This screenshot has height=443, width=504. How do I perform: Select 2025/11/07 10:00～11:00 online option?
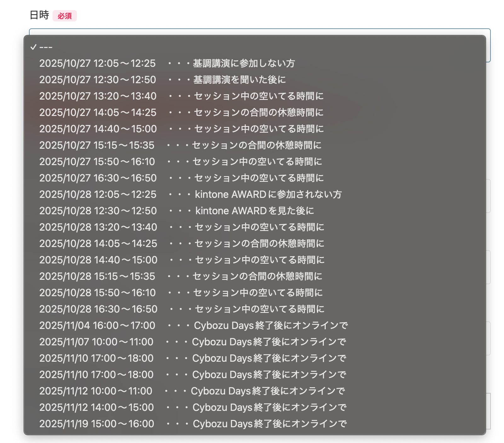tap(192, 342)
